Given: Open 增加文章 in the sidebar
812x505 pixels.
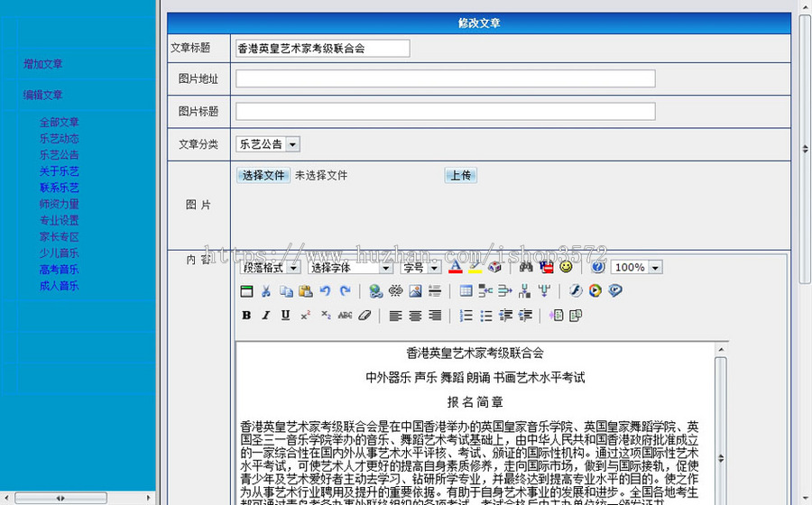Looking at the screenshot, I should click(x=43, y=64).
